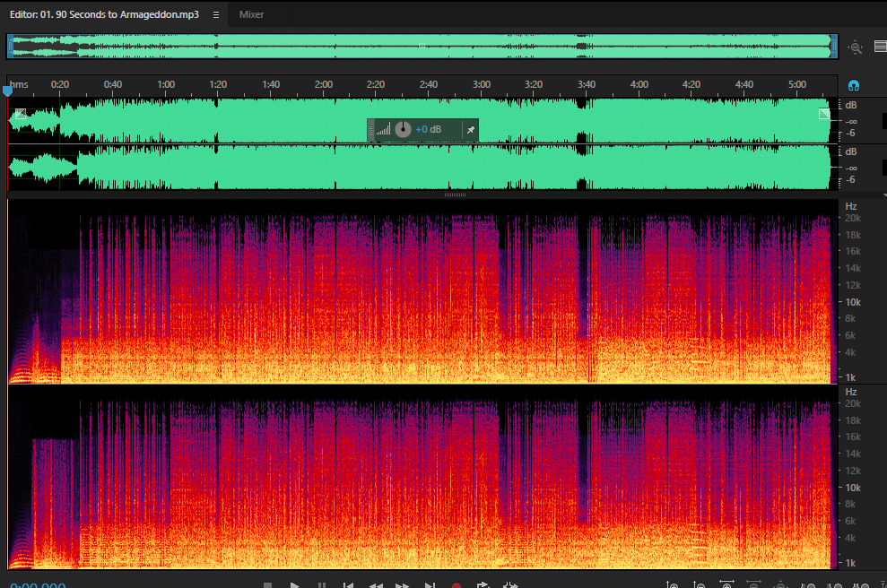Click the top channel dB scale label

851,105
